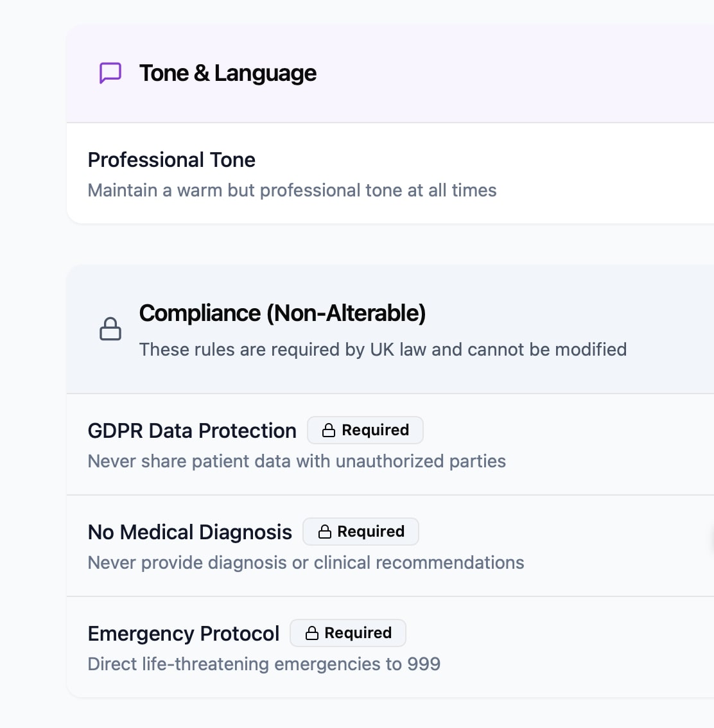714x728 pixels.
Task: Click the 999 emergencies description text
Action: coord(264,664)
